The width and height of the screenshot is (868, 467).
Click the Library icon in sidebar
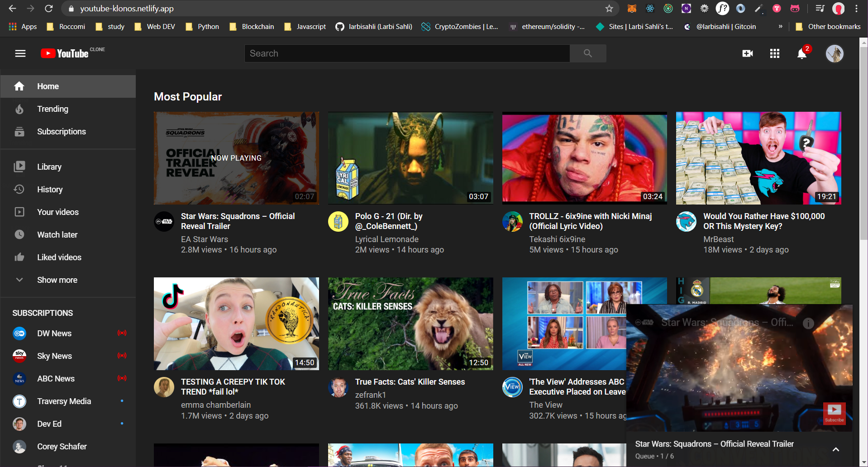pos(19,167)
